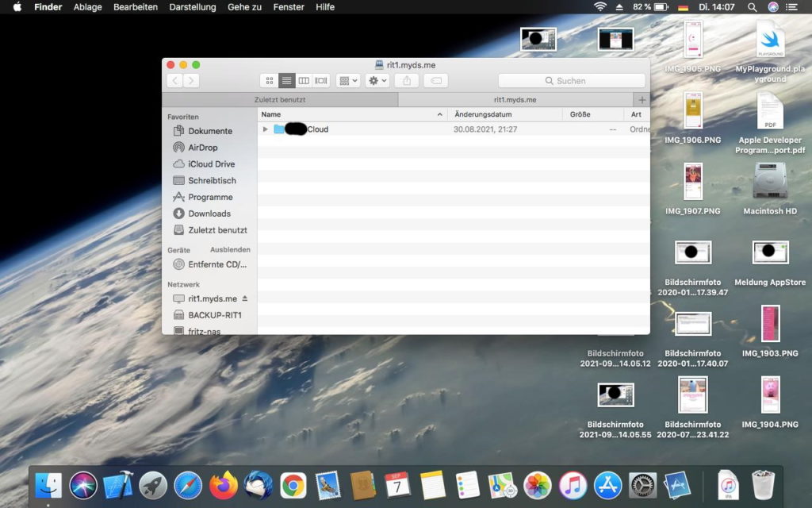The width and height of the screenshot is (812, 508).
Task: Select rit1.myds.me in the Netzwerk sidebar
Action: pos(212,298)
